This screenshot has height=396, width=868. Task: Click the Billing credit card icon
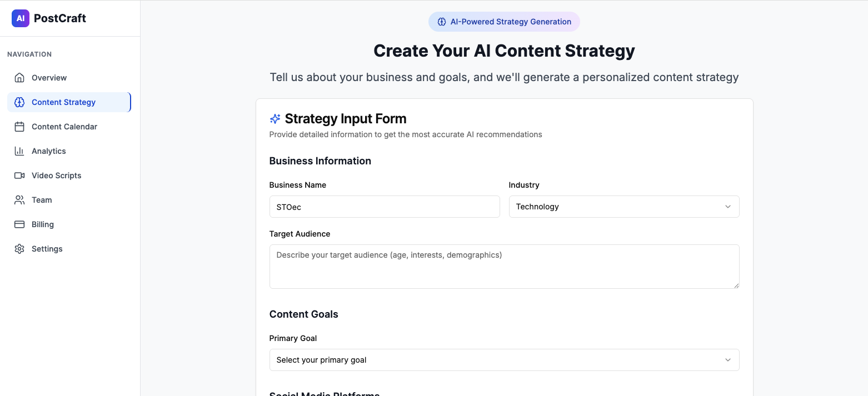coord(19,224)
